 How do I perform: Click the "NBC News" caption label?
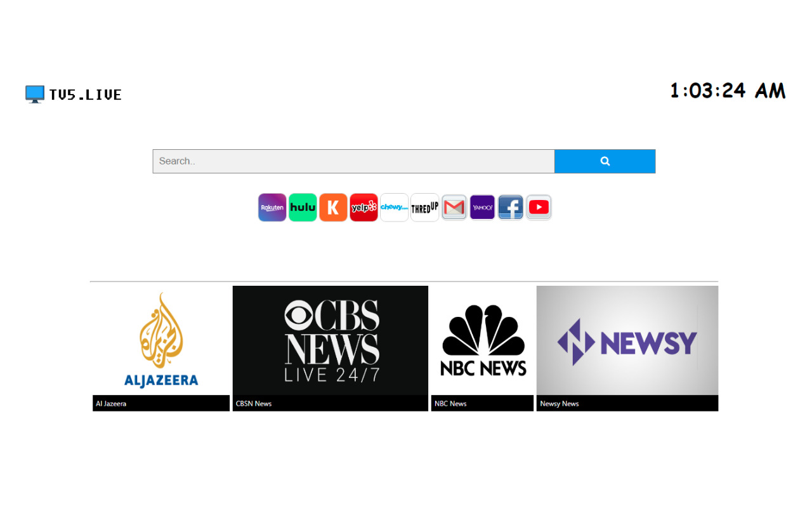(450, 404)
